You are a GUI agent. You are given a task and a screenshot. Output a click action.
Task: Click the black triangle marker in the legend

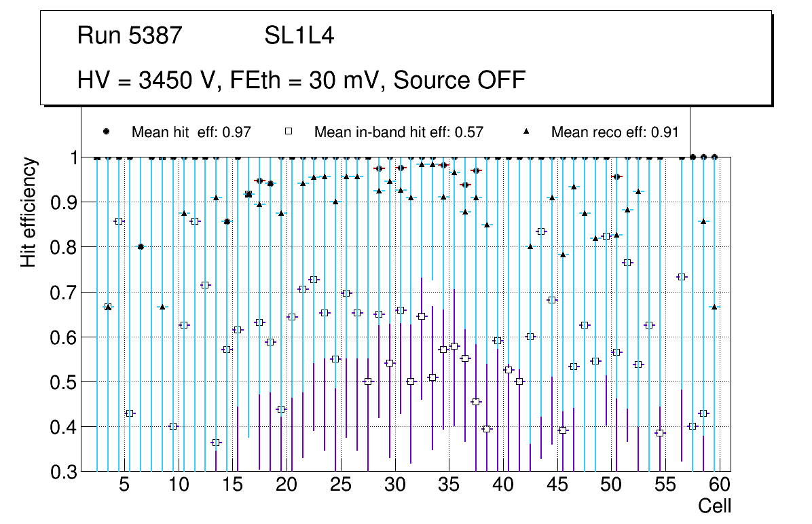(x=527, y=132)
